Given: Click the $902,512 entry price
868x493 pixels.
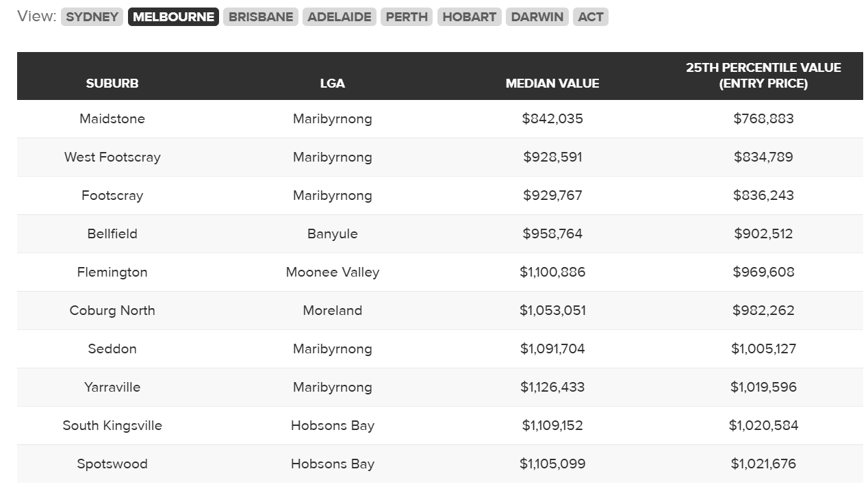Looking at the screenshot, I should click(x=763, y=233).
